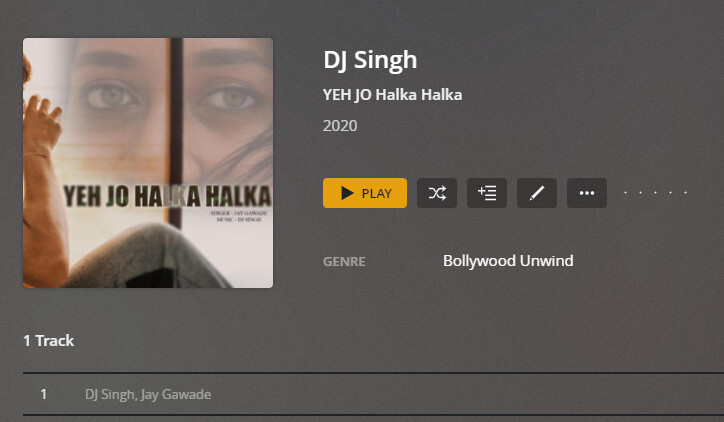Screen dimensions: 724x422
Task: Select the DJ Singh, Jay Gawade track artists
Action: 148,394
